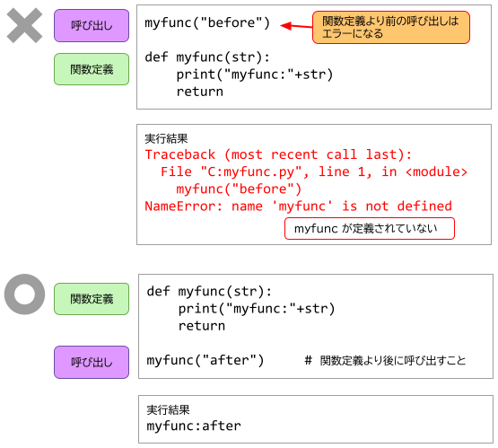Click the callout myfunc が定義されていない
Viewport: 498px width, 448px height.
pyautogui.click(x=370, y=228)
